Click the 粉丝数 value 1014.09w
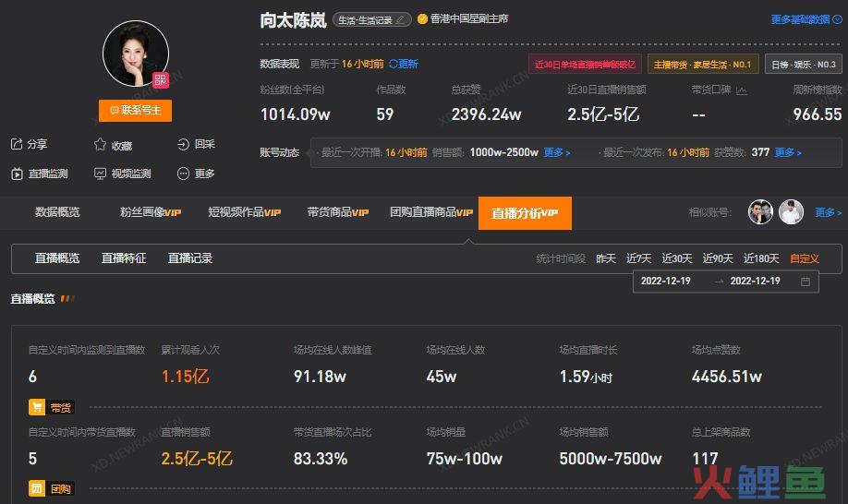This screenshot has height=504, width=848. tap(296, 114)
